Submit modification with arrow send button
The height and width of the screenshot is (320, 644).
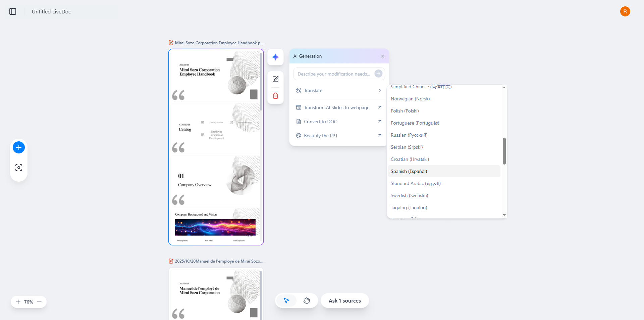378,74
